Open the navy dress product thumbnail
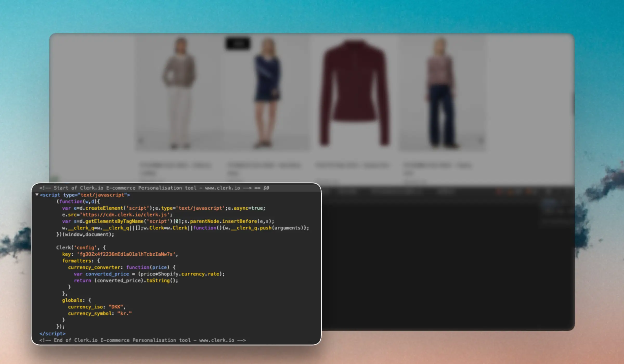 click(x=266, y=92)
